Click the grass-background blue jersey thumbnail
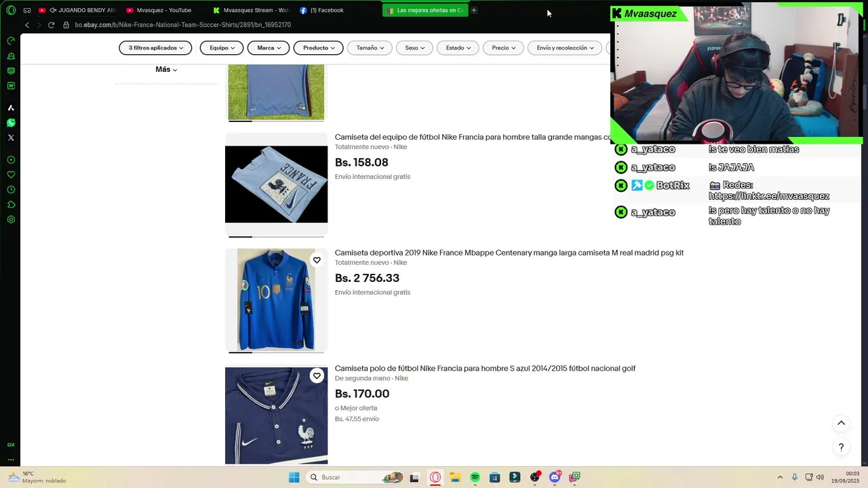 pos(276,91)
